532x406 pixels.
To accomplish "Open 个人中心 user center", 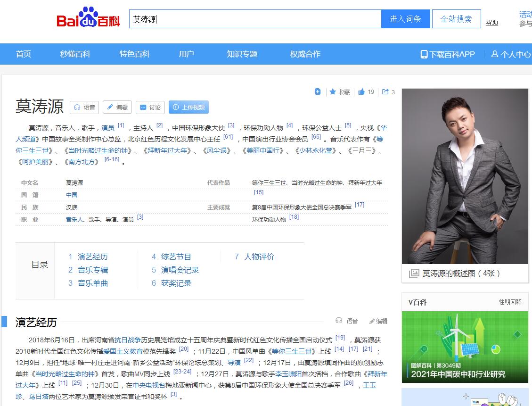I will (511, 54).
